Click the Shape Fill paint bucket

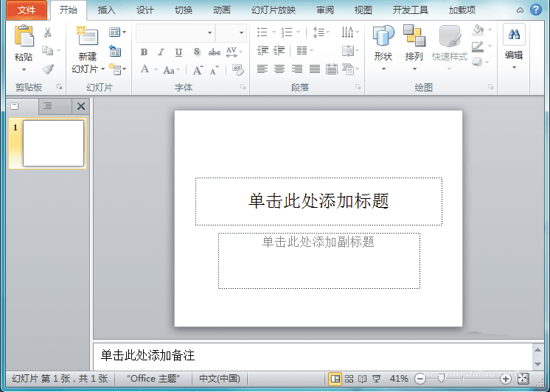coord(478,29)
